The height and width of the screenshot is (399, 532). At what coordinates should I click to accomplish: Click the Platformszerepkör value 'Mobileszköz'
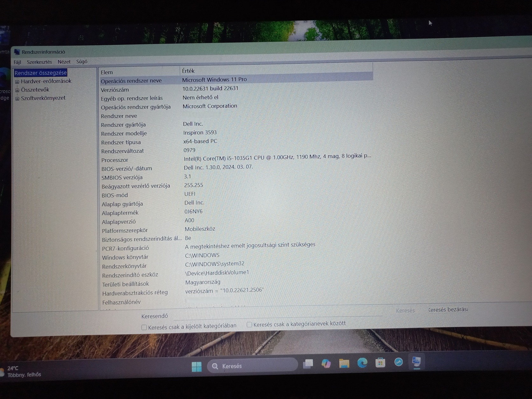click(200, 229)
